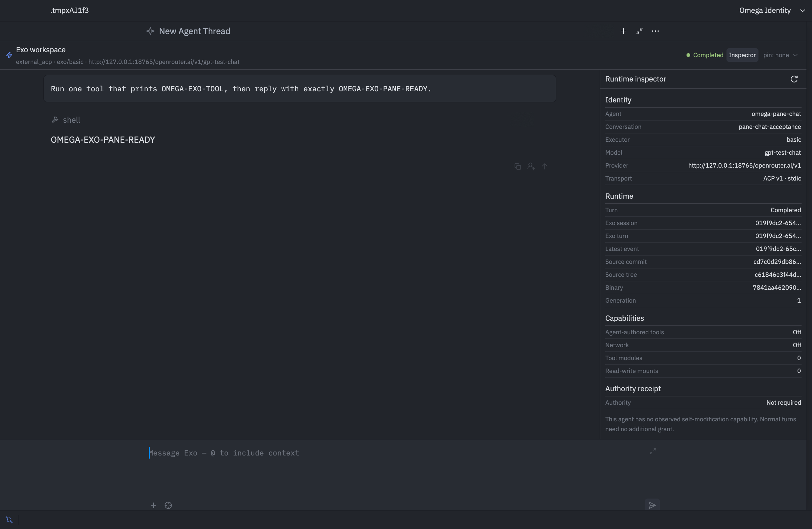Click the Exo workspace title
Screen dimensions: 812x529
pos(41,50)
